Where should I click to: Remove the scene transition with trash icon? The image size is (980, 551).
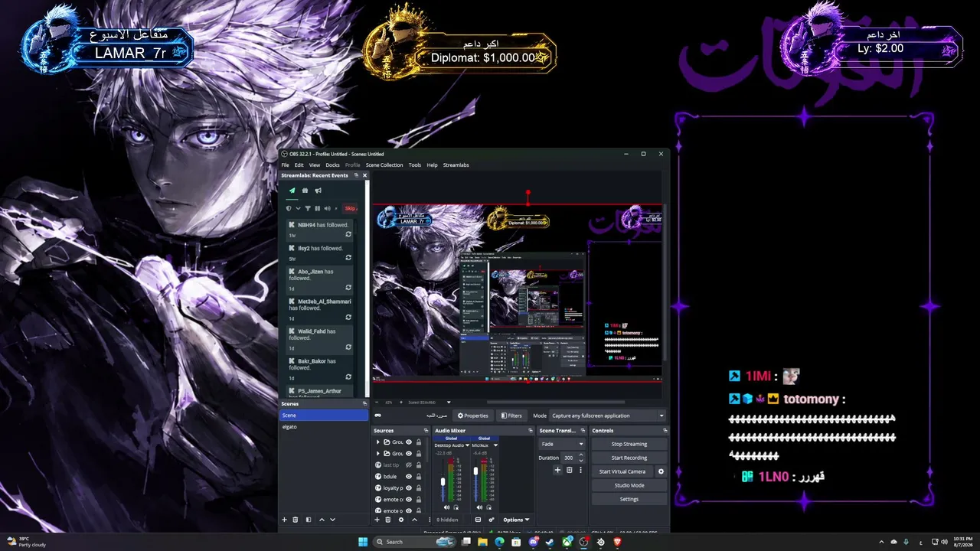click(569, 470)
